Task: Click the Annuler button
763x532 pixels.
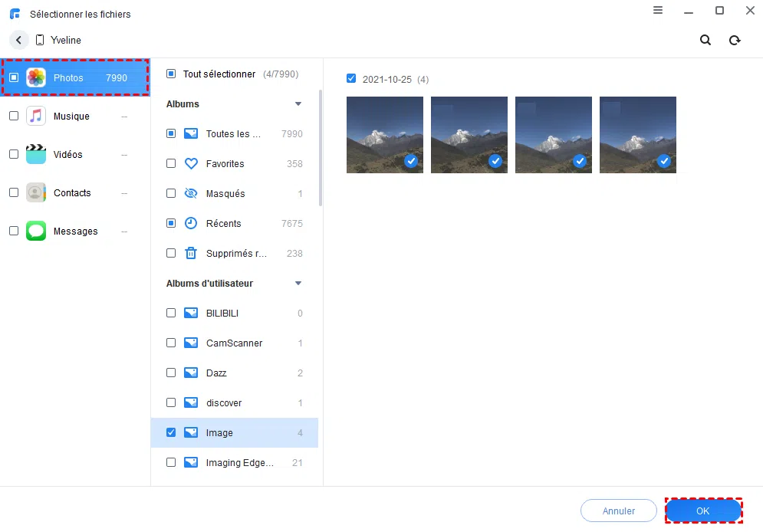Action: pos(618,511)
